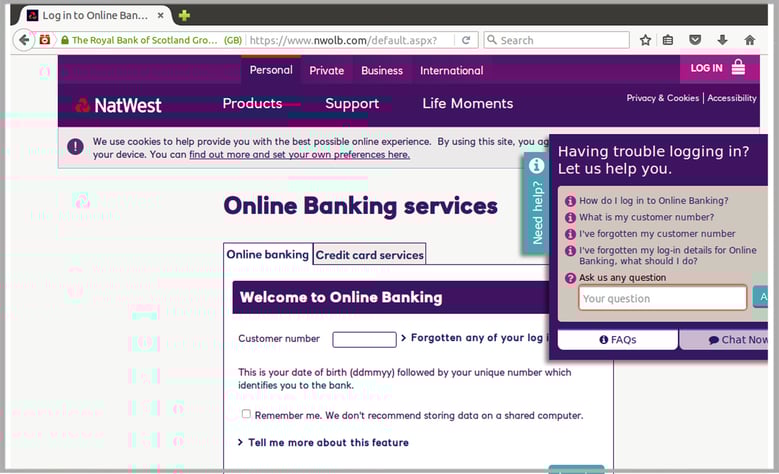Click find out more and set preferences link
779x474 pixels.
point(300,155)
